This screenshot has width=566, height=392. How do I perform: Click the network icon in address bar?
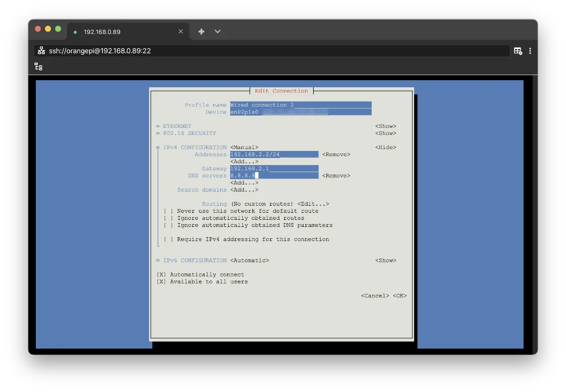tap(42, 50)
